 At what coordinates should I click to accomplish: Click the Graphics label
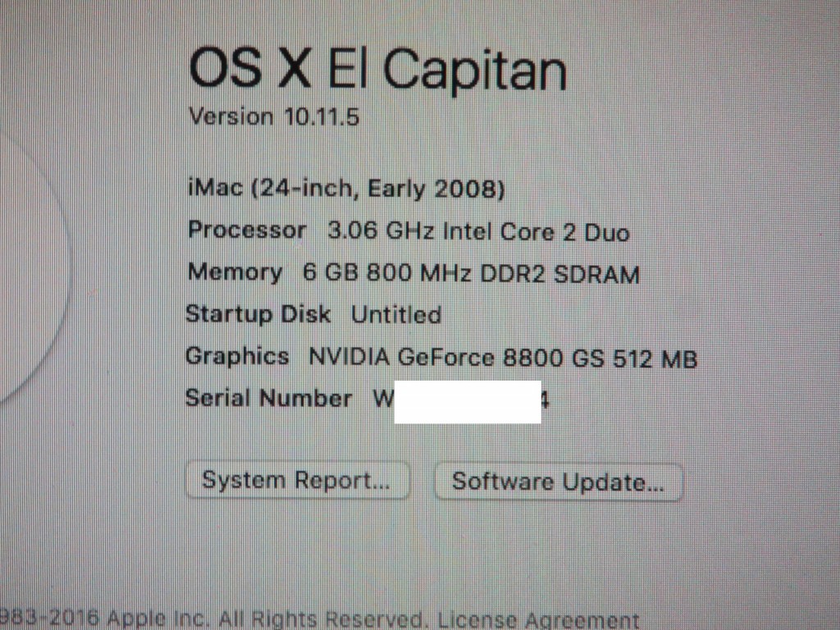click(237, 357)
